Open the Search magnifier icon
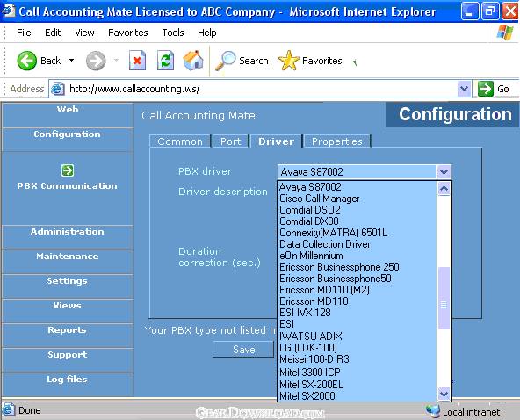The image size is (520, 420). coord(226,61)
